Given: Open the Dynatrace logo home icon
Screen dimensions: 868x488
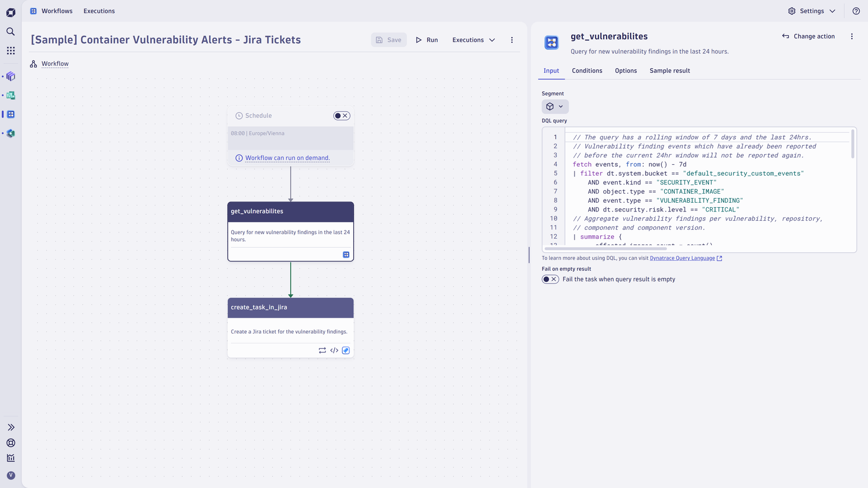Looking at the screenshot, I should [11, 12].
